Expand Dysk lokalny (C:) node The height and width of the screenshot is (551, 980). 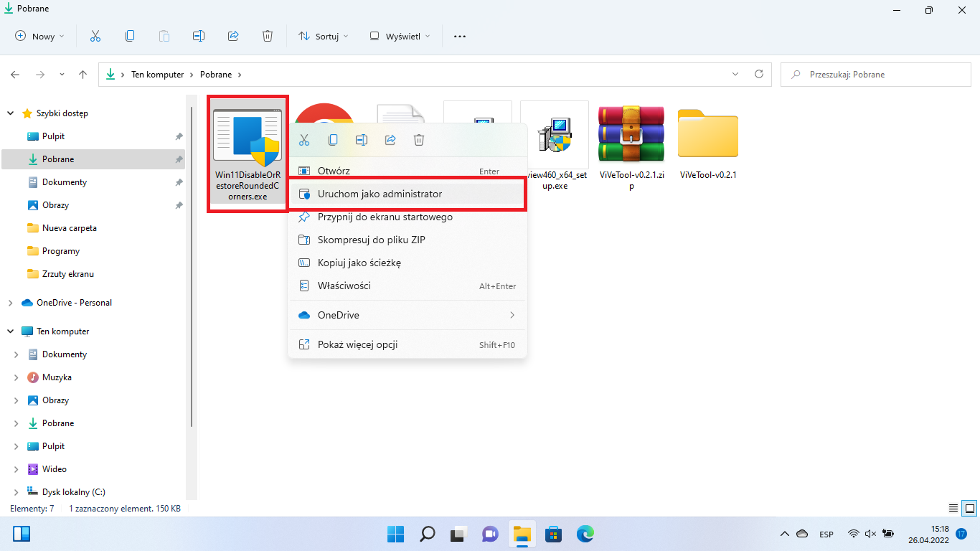click(x=17, y=492)
